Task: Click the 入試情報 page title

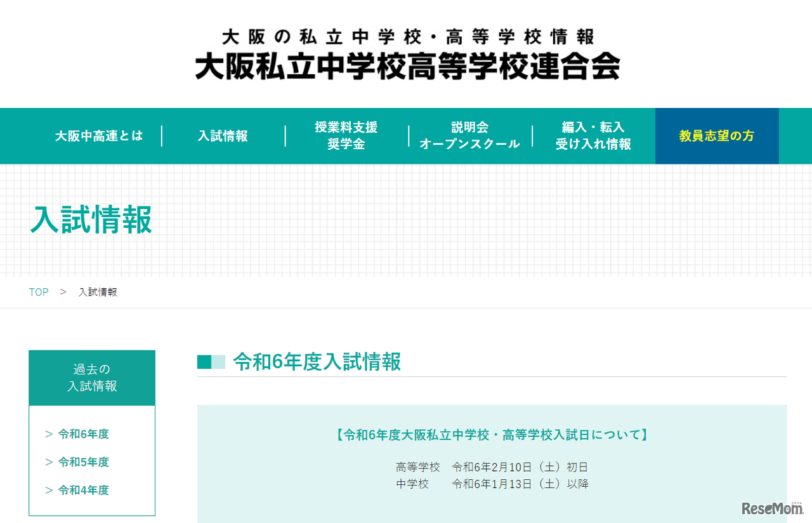Action: point(91,220)
